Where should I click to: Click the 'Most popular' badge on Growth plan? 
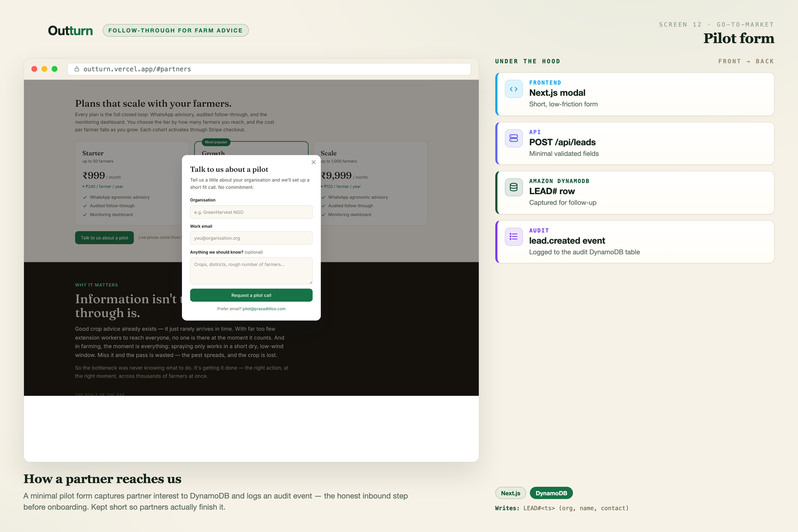(x=216, y=142)
